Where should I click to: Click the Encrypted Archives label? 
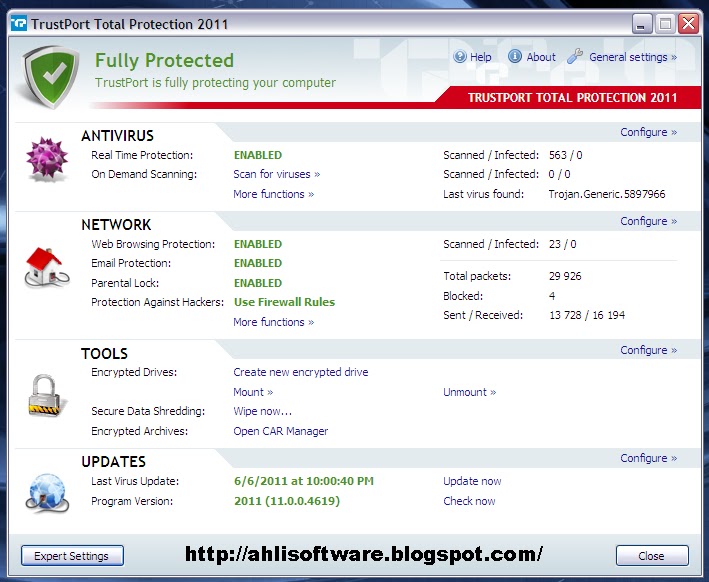coord(139,431)
